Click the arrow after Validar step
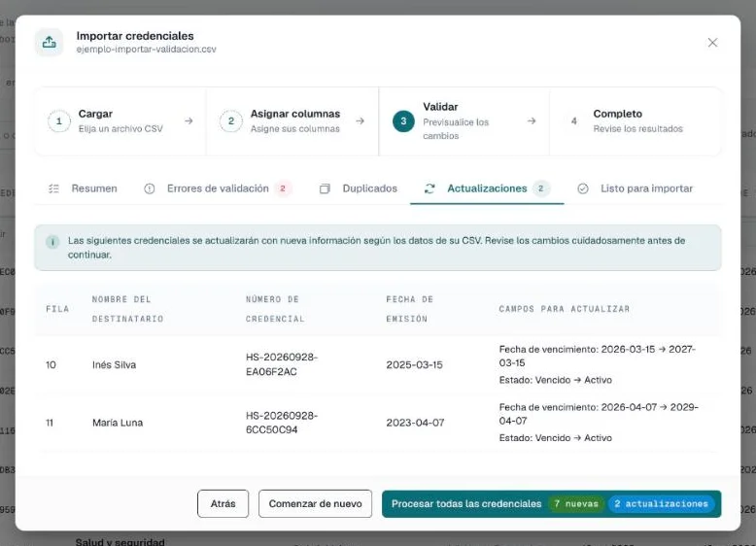This screenshot has height=546, width=756. click(532, 121)
